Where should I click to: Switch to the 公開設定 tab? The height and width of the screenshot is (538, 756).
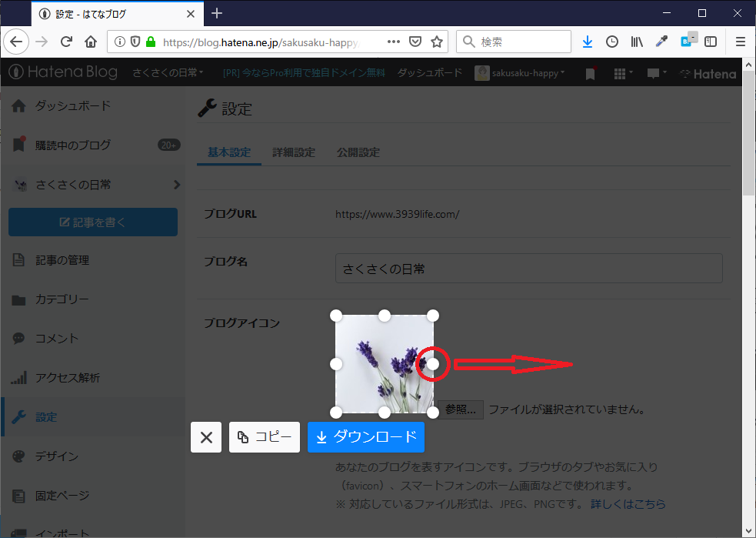coord(358,152)
